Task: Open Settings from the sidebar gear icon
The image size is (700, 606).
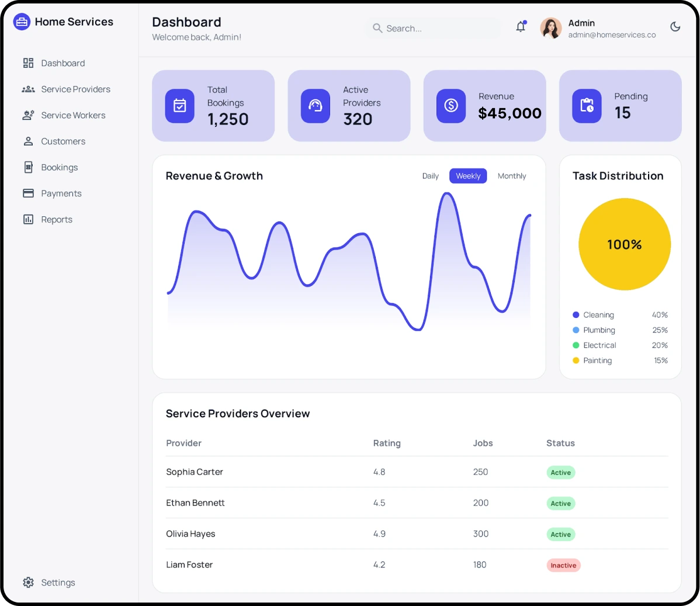Action: point(28,582)
